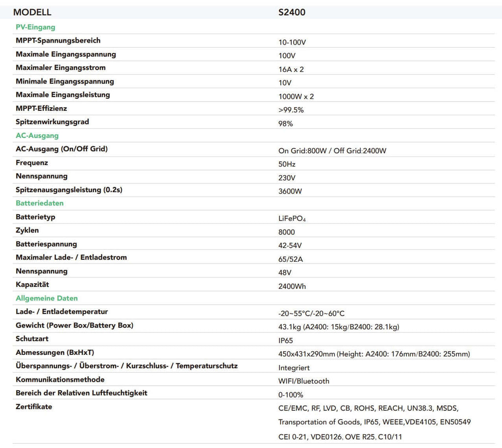
Task: Click the Schutzart label
Action: pyautogui.click(x=32, y=339)
